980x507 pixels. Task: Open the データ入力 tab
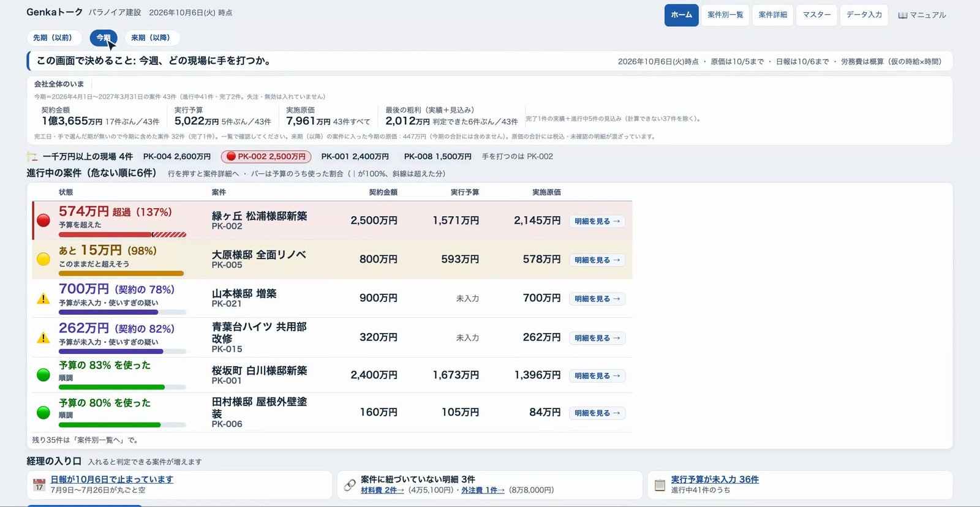(864, 15)
